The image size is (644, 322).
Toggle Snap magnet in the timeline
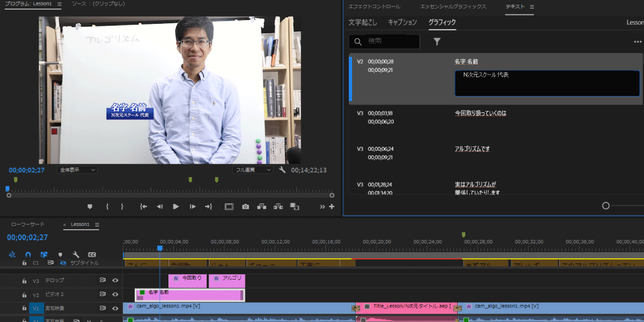tap(28, 254)
